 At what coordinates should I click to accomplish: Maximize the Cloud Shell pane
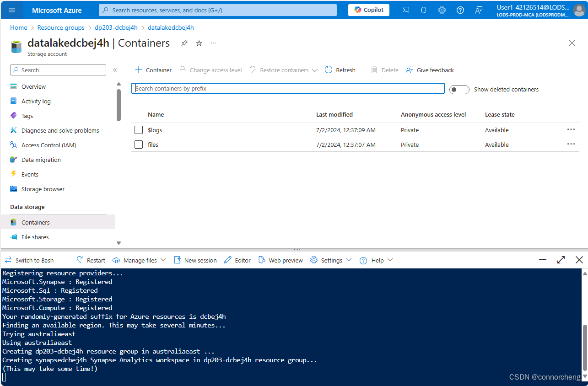click(x=561, y=260)
